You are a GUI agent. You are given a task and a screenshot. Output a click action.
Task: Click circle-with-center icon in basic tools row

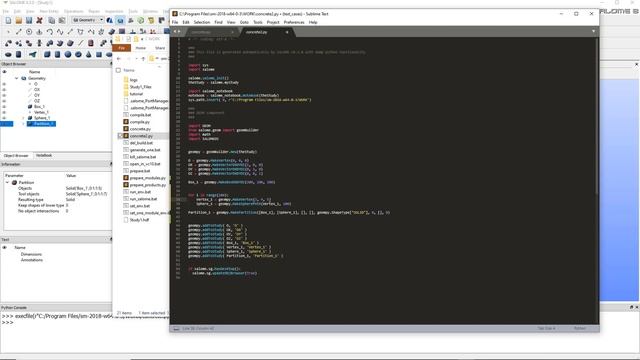tap(29, 31)
